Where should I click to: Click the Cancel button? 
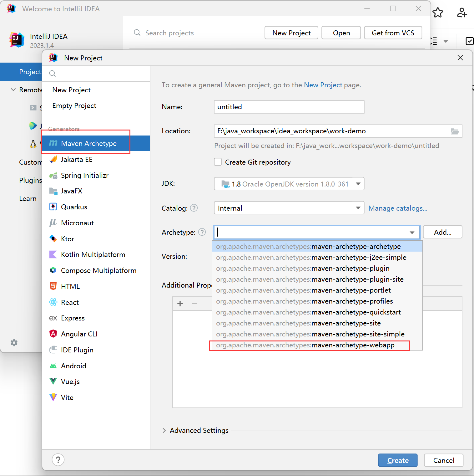tap(444, 460)
